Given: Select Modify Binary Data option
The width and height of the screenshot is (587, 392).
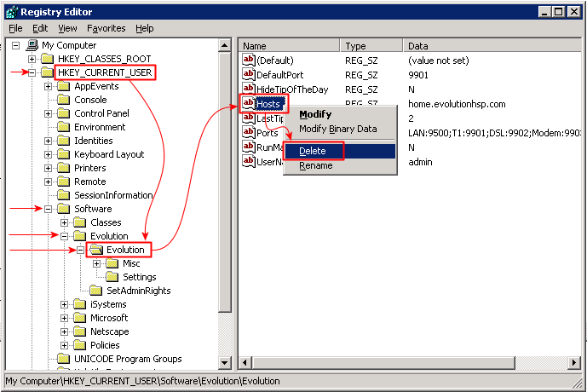Looking at the screenshot, I should coord(337,129).
